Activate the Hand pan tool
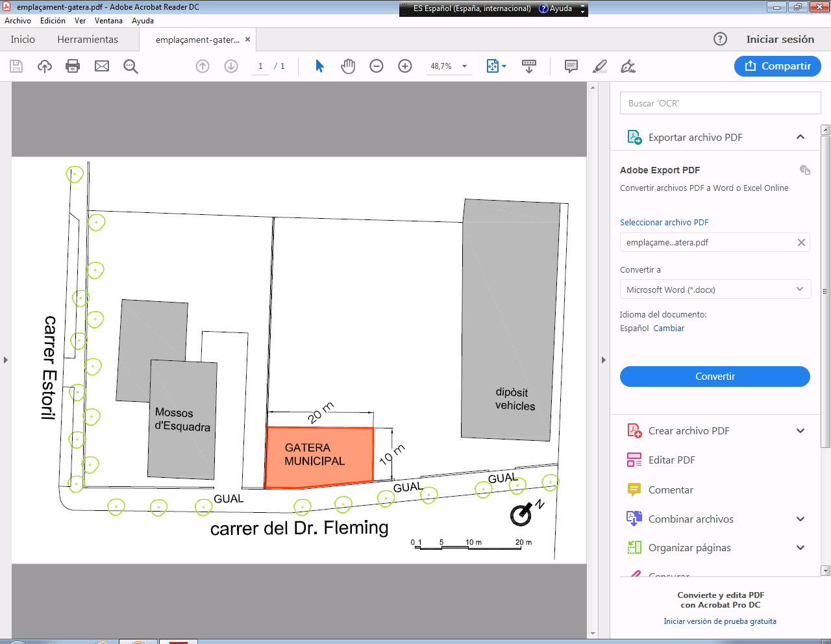The image size is (831, 644). click(x=348, y=66)
